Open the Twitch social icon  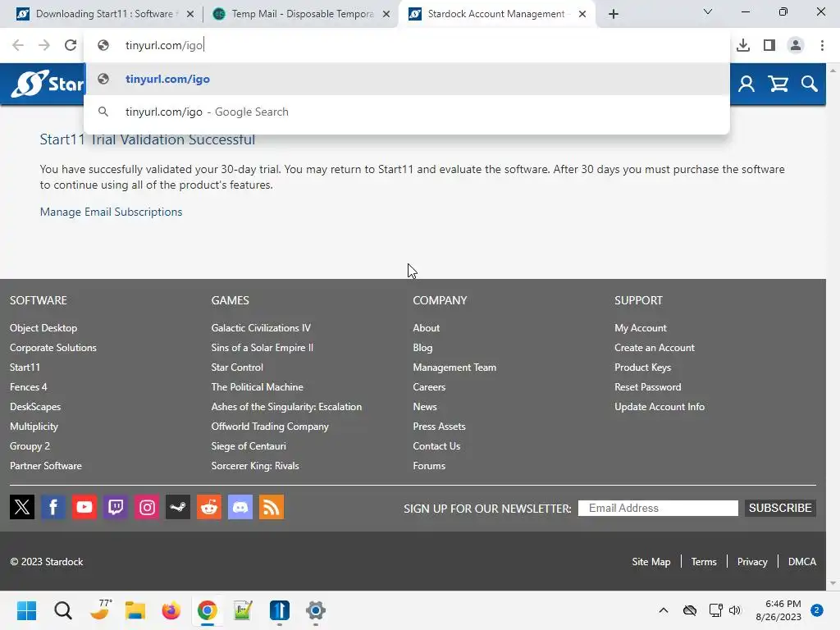coord(116,507)
